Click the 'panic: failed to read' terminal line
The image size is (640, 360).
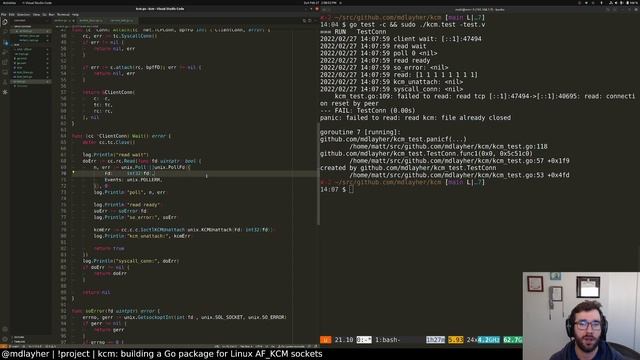click(x=416, y=118)
